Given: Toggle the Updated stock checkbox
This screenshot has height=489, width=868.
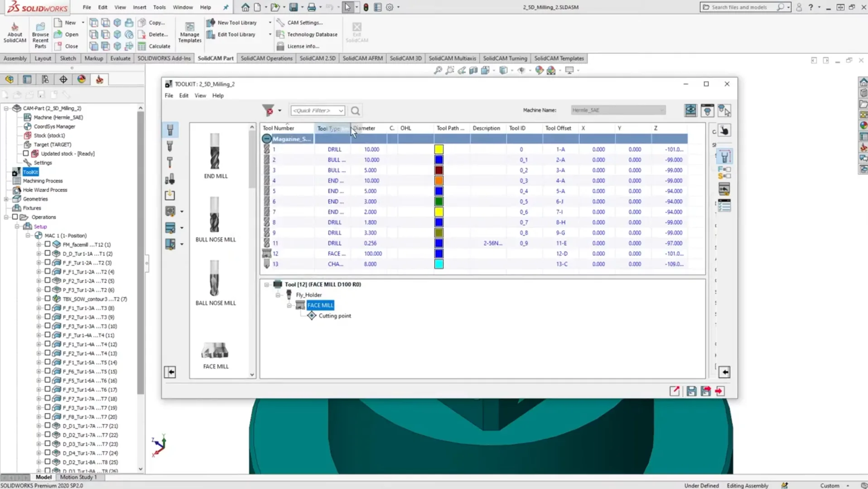Looking at the screenshot, I should (26, 154).
